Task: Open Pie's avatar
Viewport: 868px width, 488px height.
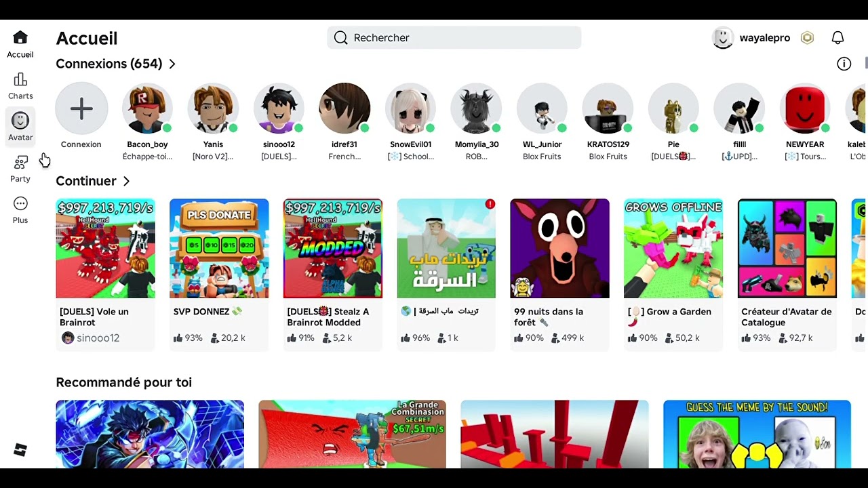Action: [x=673, y=108]
